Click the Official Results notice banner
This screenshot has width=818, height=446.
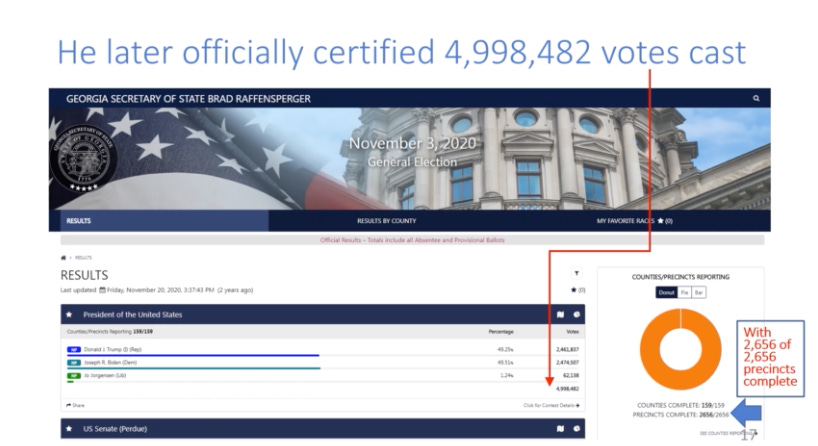412,240
